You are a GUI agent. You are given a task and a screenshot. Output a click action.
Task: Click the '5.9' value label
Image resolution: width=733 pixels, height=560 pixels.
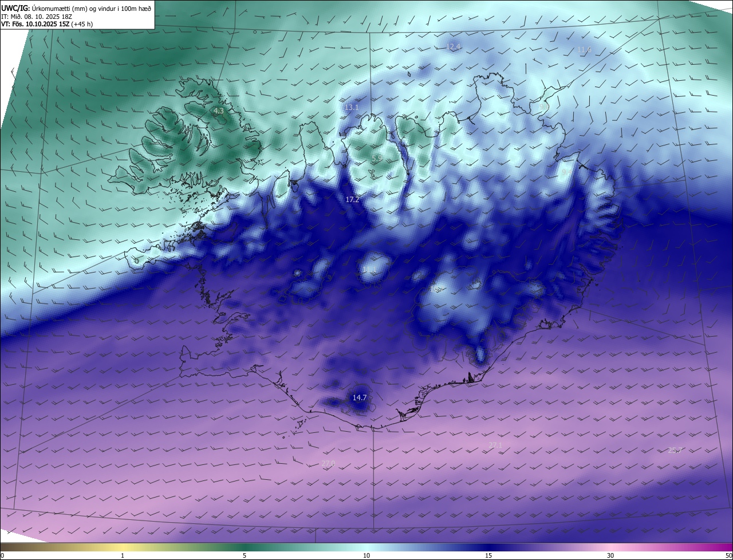tap(377, 158)
